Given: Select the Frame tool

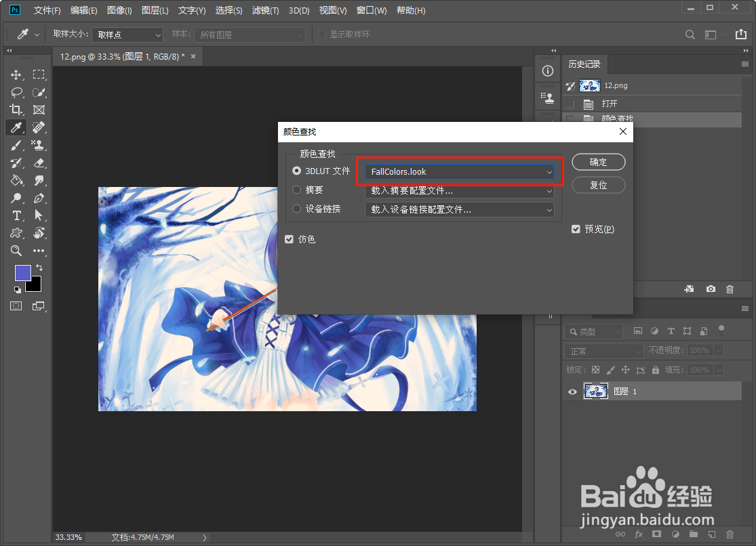Looking at the screenshot, I should (x=39, y=110).
